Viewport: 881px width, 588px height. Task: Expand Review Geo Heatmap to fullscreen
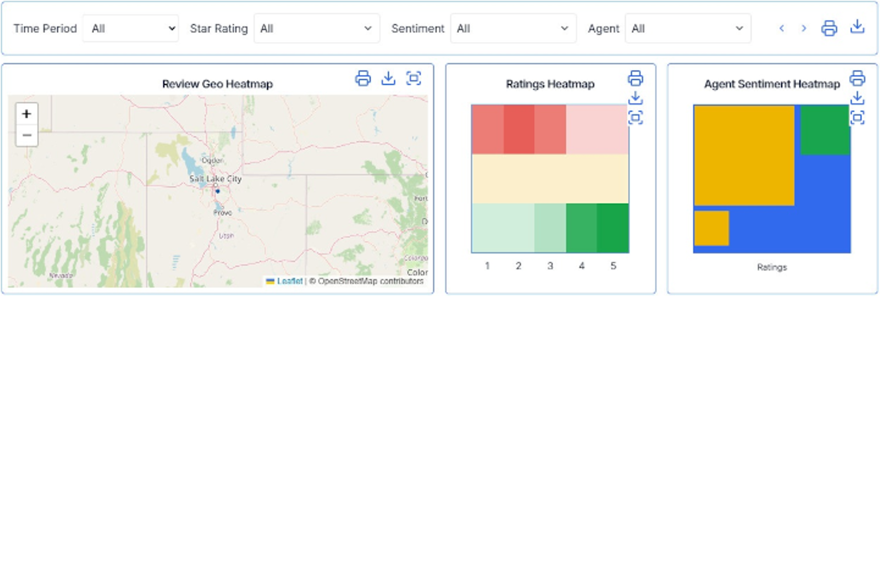(413, 78)
